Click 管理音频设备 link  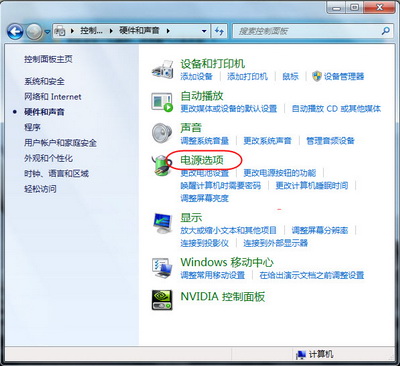330,140
